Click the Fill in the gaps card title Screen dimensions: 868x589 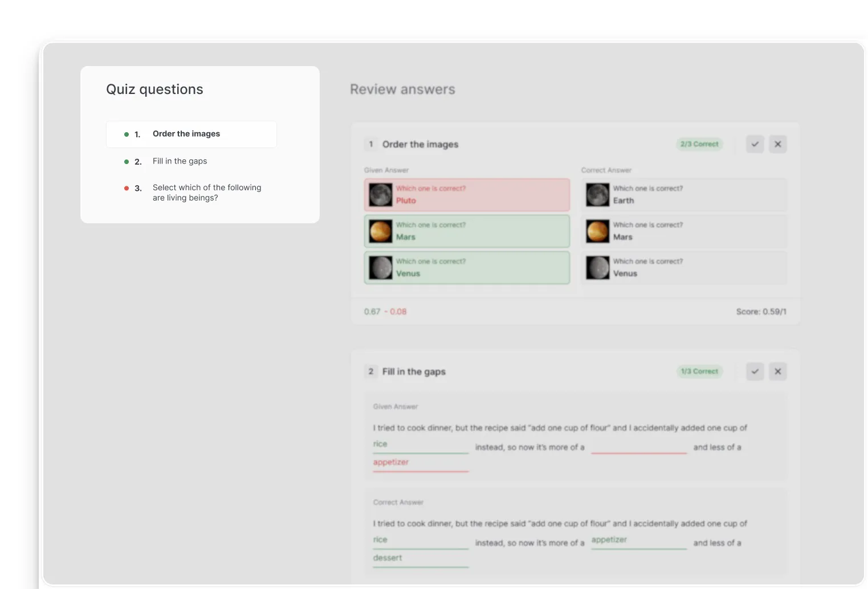click(414, 371)
